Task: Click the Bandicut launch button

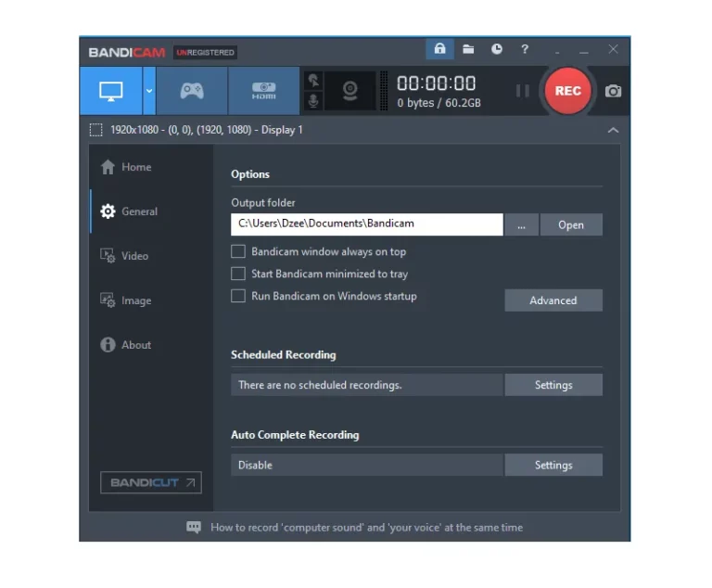Action: coord(151,482)
